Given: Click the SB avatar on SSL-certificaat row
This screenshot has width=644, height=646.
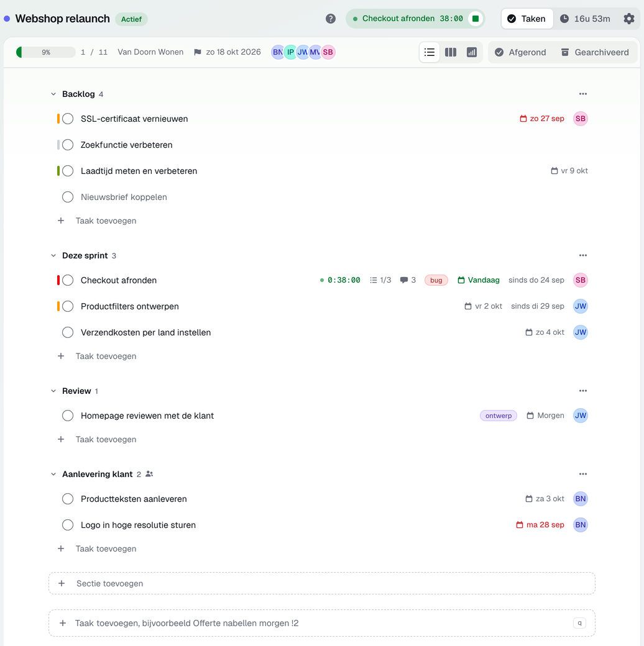Looking at the screenshot, I should click(580, 119).
